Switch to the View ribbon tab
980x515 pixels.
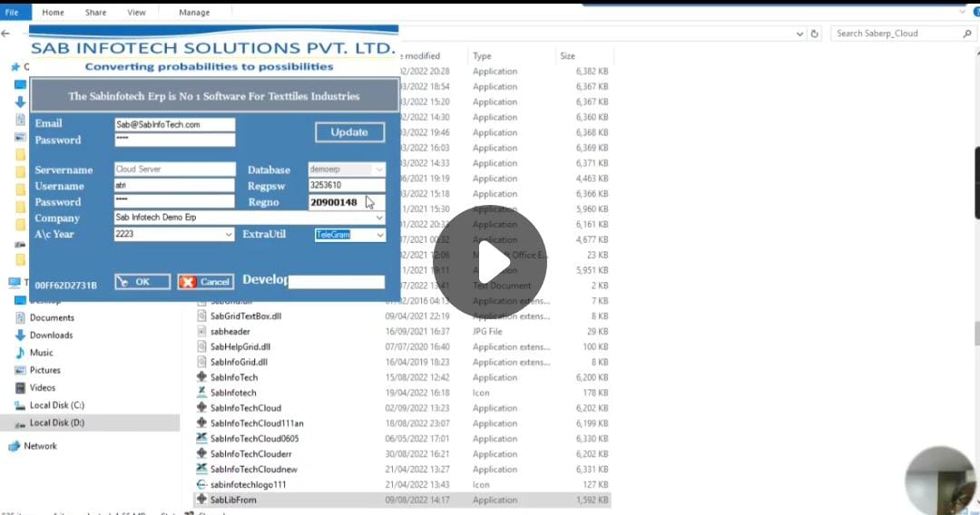tap(136, 13)
